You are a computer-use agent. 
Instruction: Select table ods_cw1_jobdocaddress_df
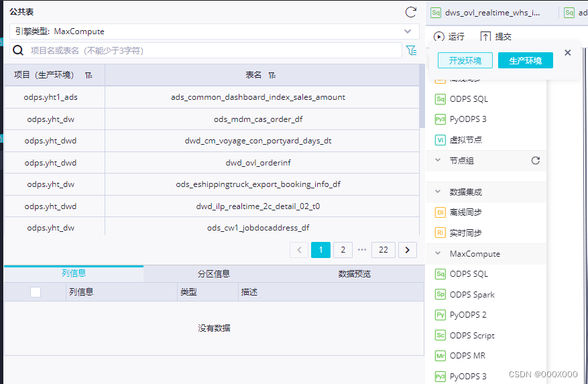[x=258, y=228]
